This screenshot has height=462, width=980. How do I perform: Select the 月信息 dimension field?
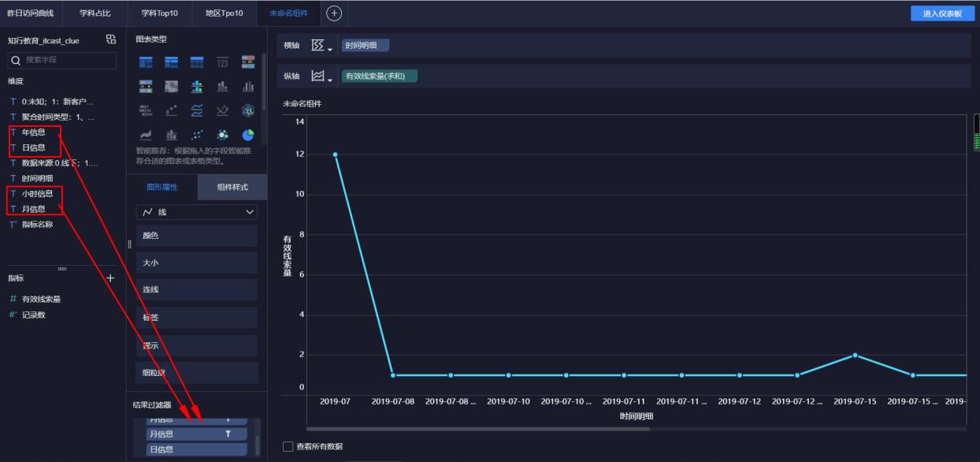(x=34, y=209)
